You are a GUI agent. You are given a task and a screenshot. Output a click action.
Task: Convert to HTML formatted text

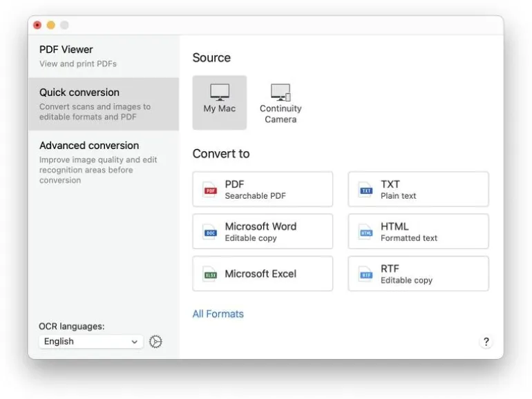pyautogui.click(x=418, y=231)
